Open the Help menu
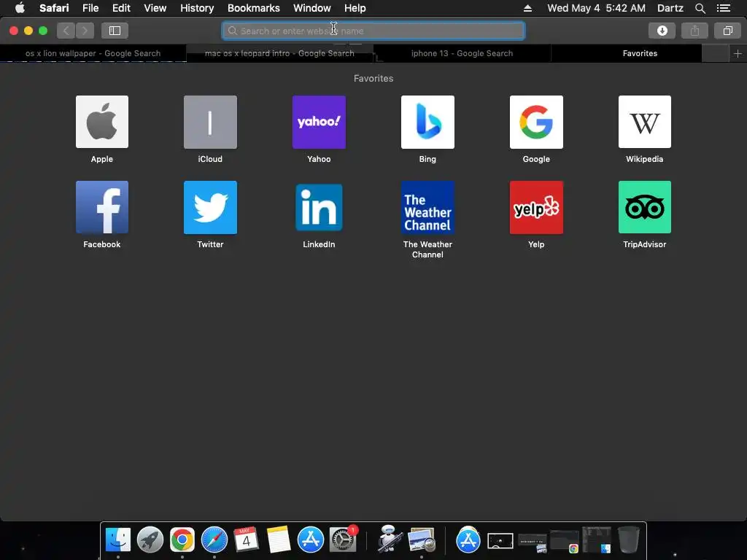Screen dimensions: 747x560 pos(355,8)
